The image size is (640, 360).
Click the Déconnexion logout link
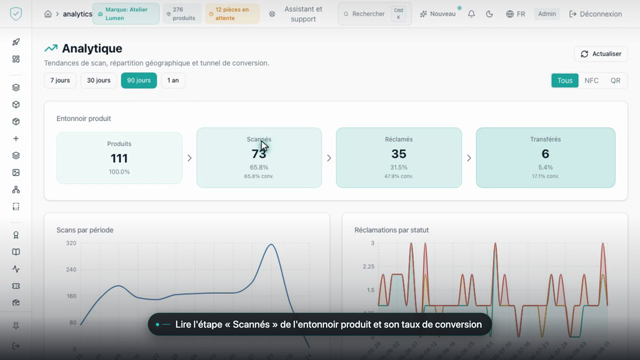point(596,14)
